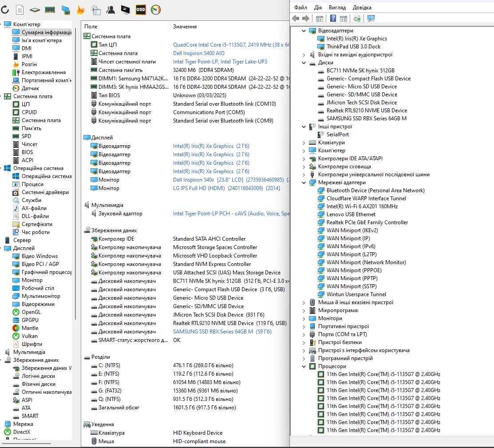
Task: Click the refresh arrow icon in AIDA64 toolbar
Action: coord(5,10)
